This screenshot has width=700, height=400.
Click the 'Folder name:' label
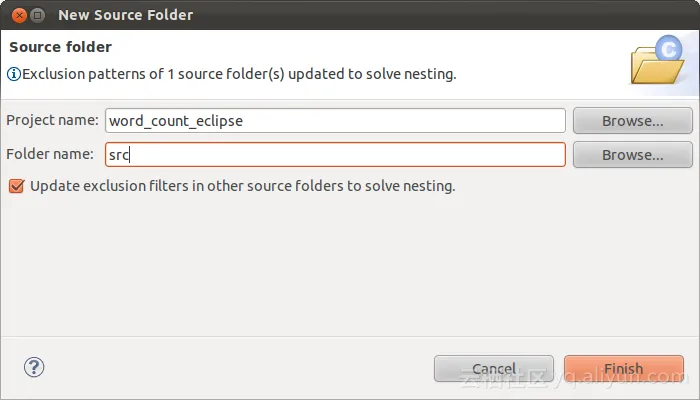coord(49,155)
